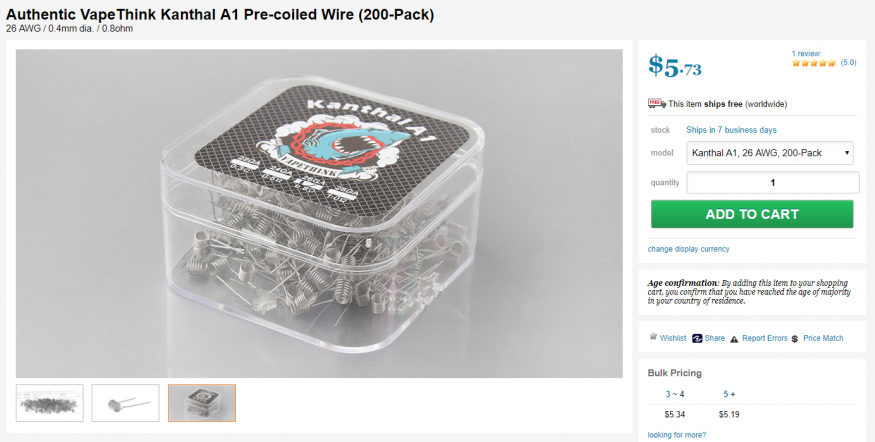This screenshot has width=875, height=442.
Task: Click the 5 + bulk pricing tier
Action: point(729,394)
